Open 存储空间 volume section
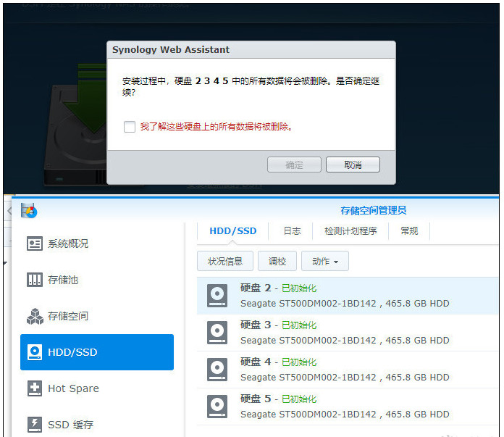The width and height of the screenshot is (504, 437). [x=97, y=316]
